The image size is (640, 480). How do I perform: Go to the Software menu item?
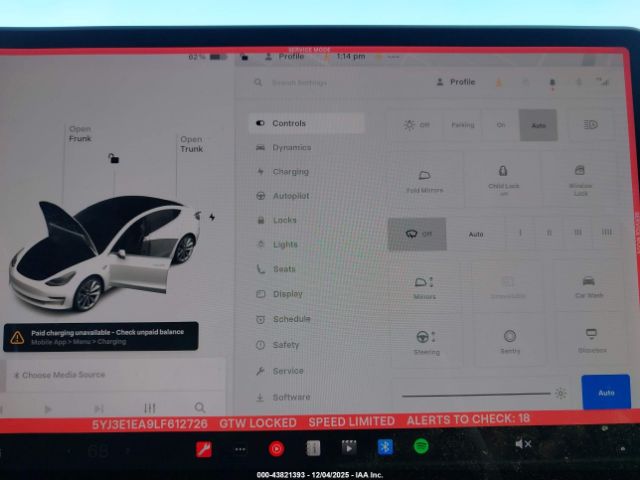tap(290, 397)
